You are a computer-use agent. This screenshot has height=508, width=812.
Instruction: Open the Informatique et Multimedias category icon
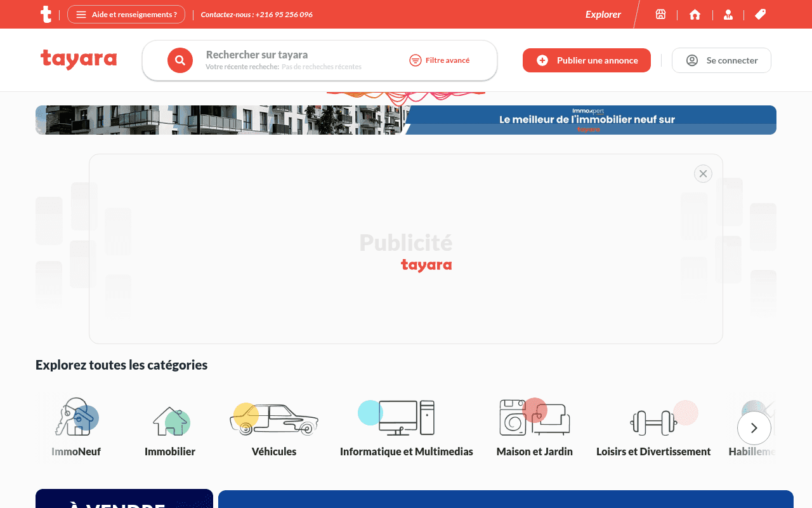pyautogui.click(x=406, y=418)
